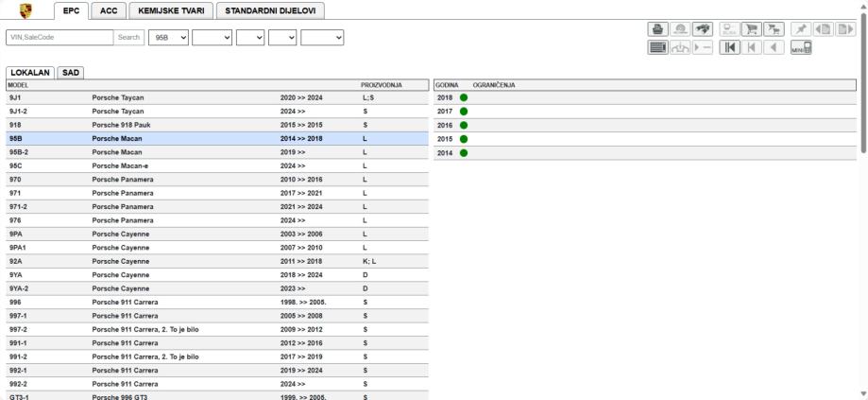Select the 9PA1 Porsche Cayenne row
The image size is (868, 400).
[217, 248]
